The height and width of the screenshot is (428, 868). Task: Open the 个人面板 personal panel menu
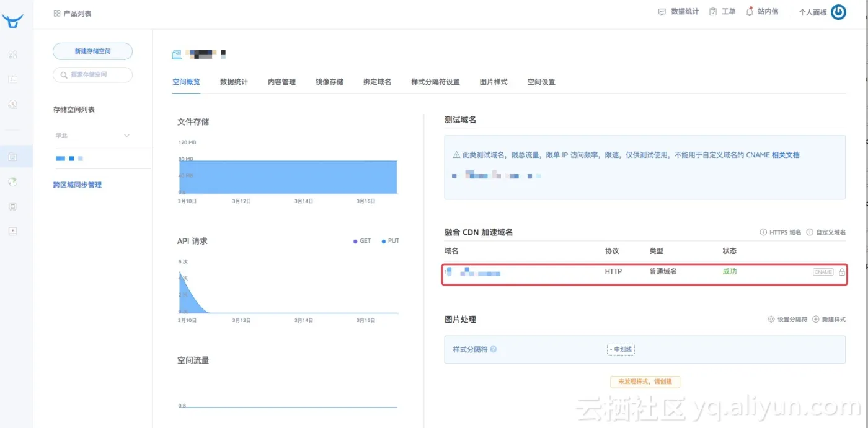[812, 12]
